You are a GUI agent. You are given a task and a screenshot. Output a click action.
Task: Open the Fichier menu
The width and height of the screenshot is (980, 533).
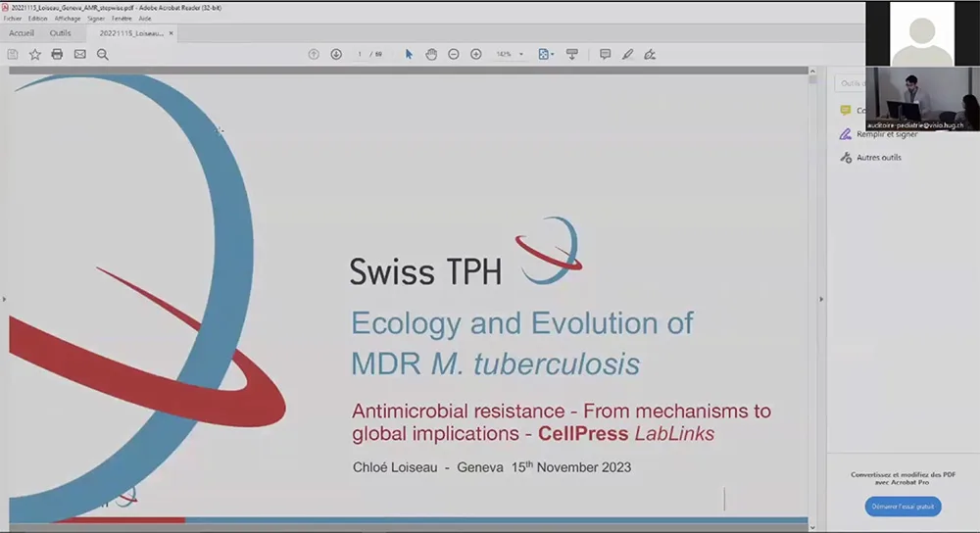coord(13,19)
